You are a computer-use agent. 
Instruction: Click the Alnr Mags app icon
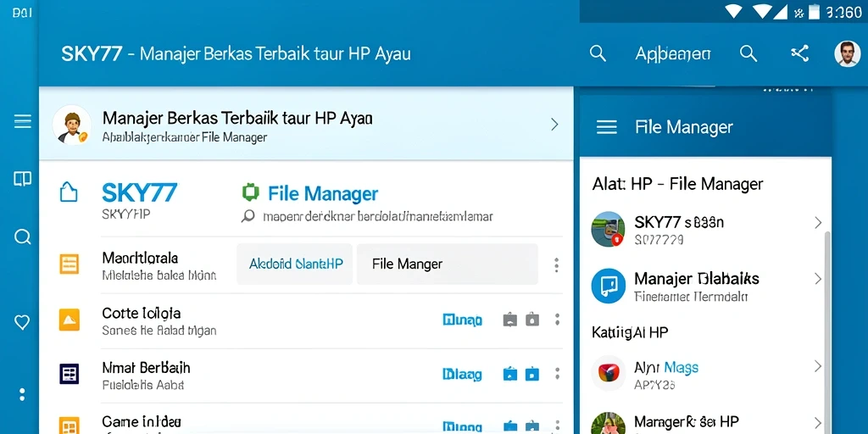(x=608, y=372)
